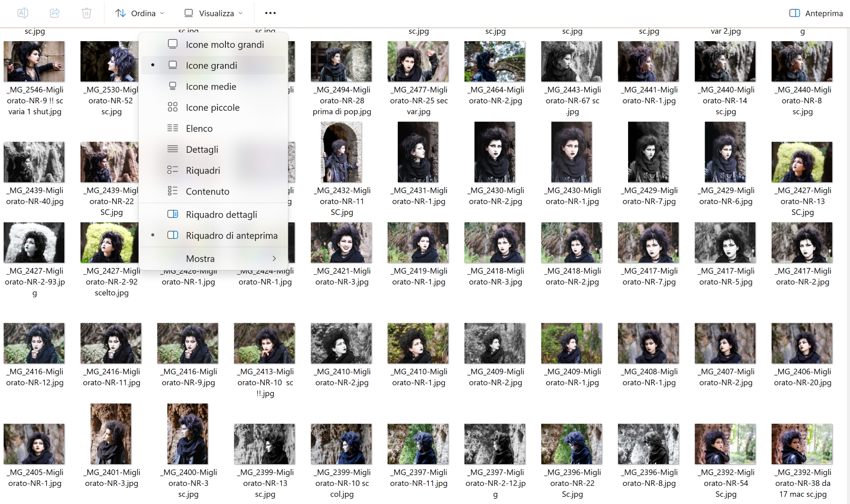Screen dimensions: 850x504
Task: Switch to Elenco list view
Action: (213, 128)
